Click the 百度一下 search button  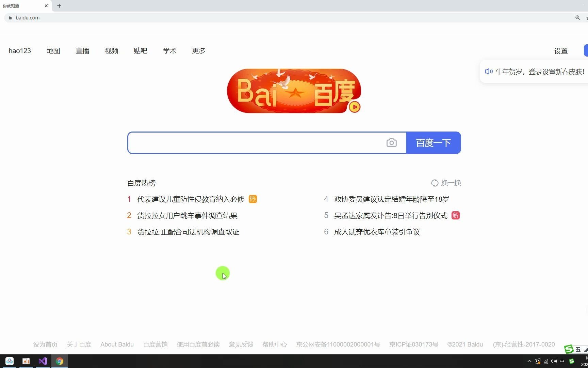434,143
